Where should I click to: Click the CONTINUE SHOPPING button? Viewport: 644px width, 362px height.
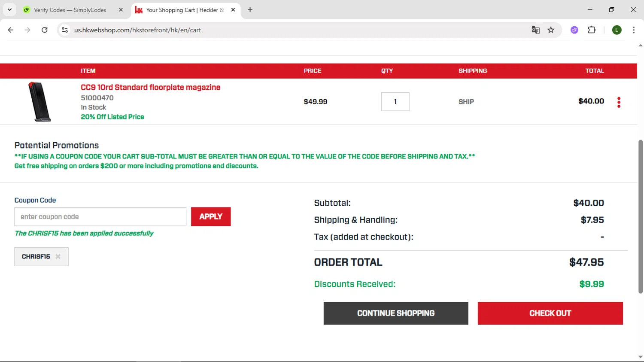point(396,313)
